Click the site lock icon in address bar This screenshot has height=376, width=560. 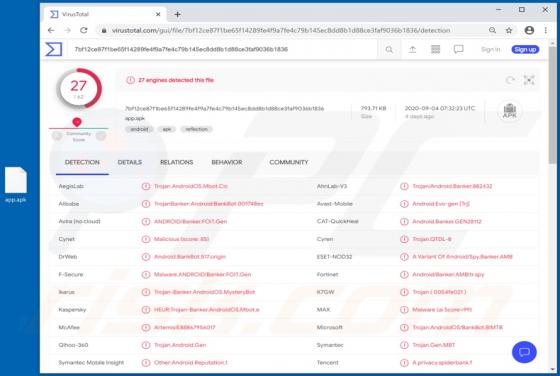(x=104, y=30)
